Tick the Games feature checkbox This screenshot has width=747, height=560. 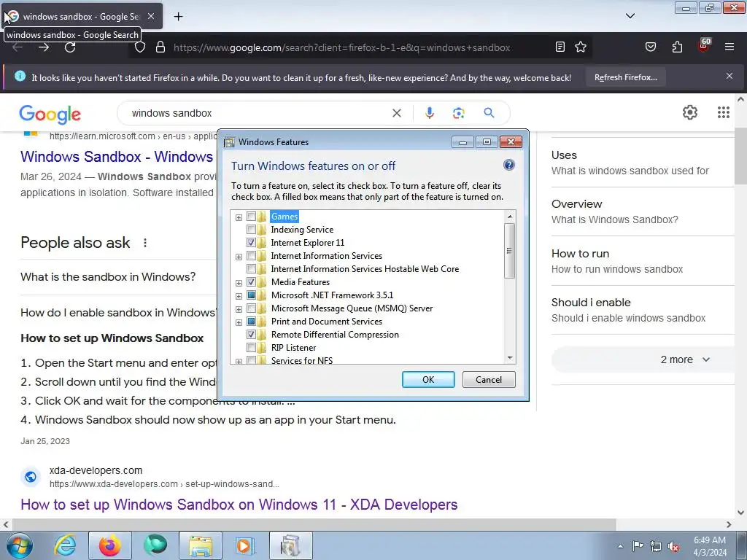(251, 216)
